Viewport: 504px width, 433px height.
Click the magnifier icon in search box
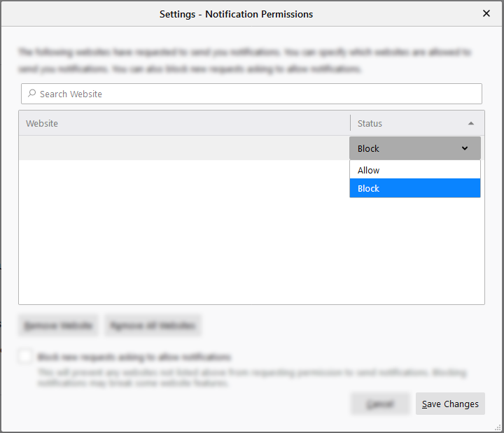coord(31,94)
